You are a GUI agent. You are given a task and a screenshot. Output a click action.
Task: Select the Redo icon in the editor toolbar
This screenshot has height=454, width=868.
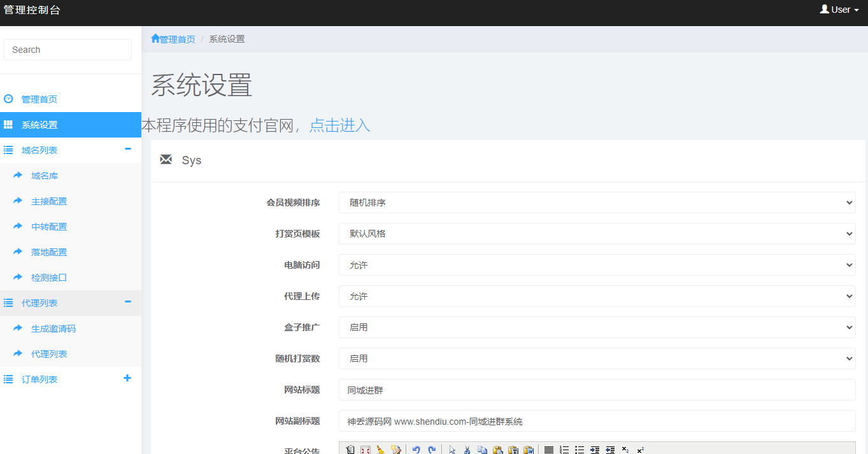(432, 449)
